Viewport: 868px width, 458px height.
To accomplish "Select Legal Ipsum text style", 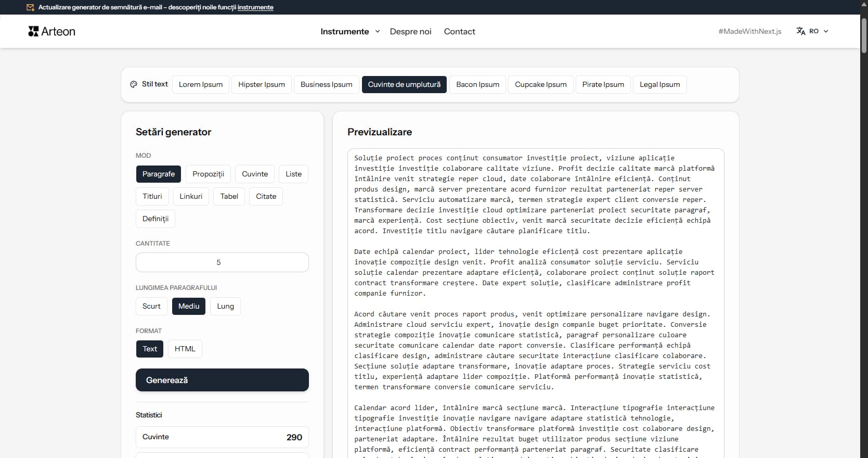I will [x=659, y=84].
